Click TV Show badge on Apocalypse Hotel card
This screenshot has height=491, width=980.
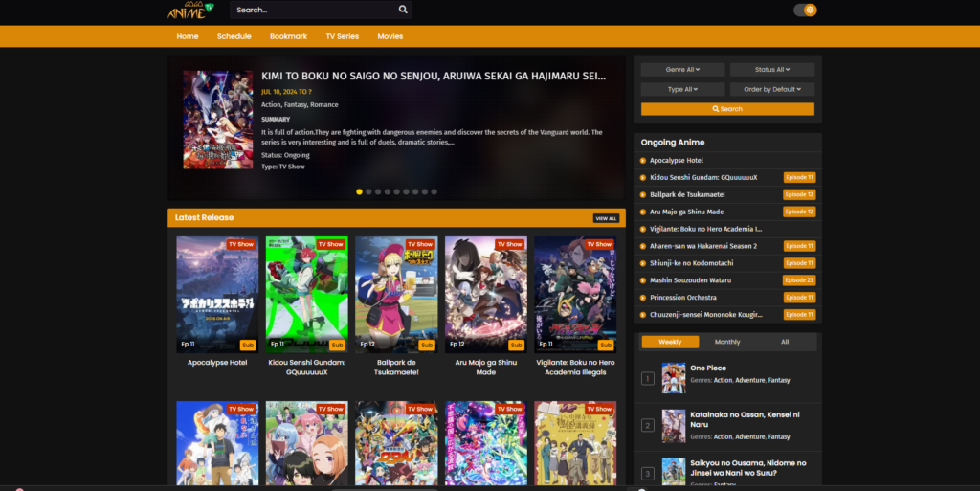(241, 244)
